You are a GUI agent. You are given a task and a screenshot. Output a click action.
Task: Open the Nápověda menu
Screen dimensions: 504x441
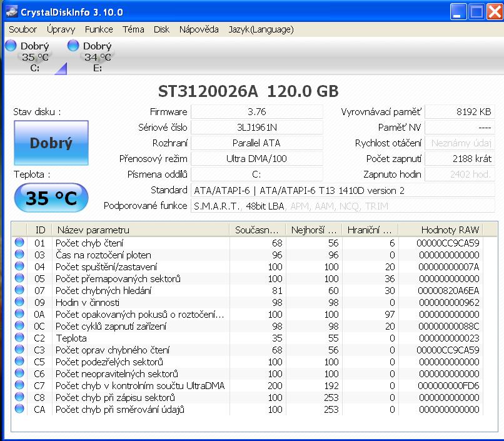pyautogui.click(x=199, y=29)
